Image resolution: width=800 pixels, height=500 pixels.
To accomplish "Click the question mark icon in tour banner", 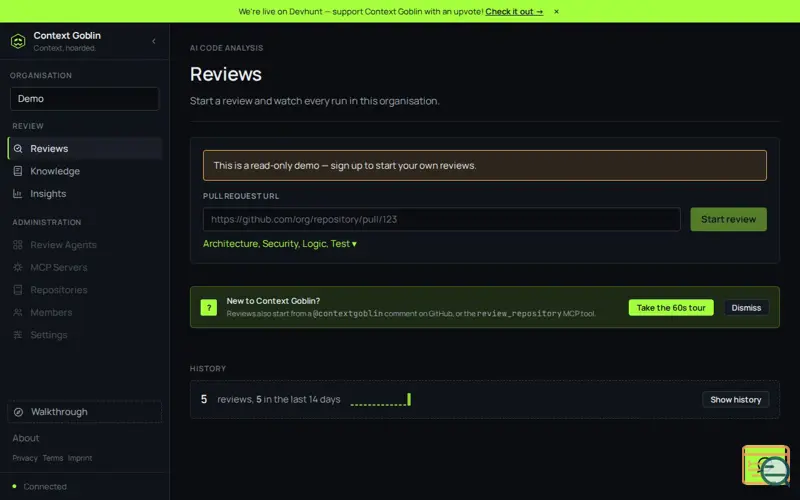I will coord(209,307).
